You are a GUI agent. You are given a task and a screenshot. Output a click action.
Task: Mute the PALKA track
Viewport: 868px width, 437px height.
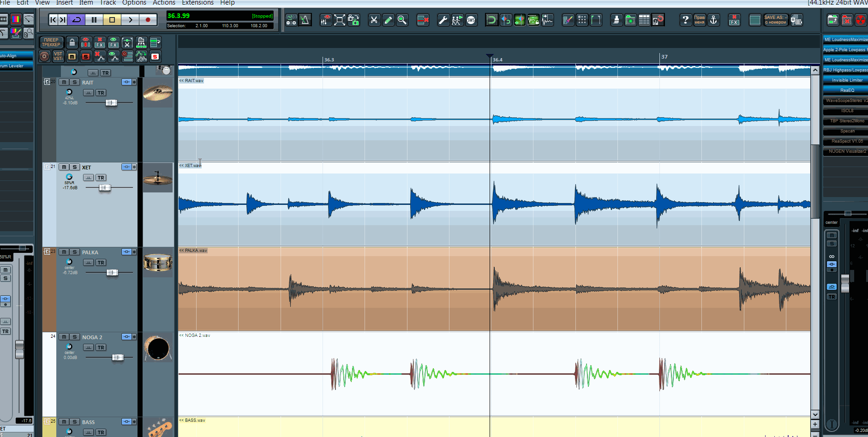click(x=64, y=252)
